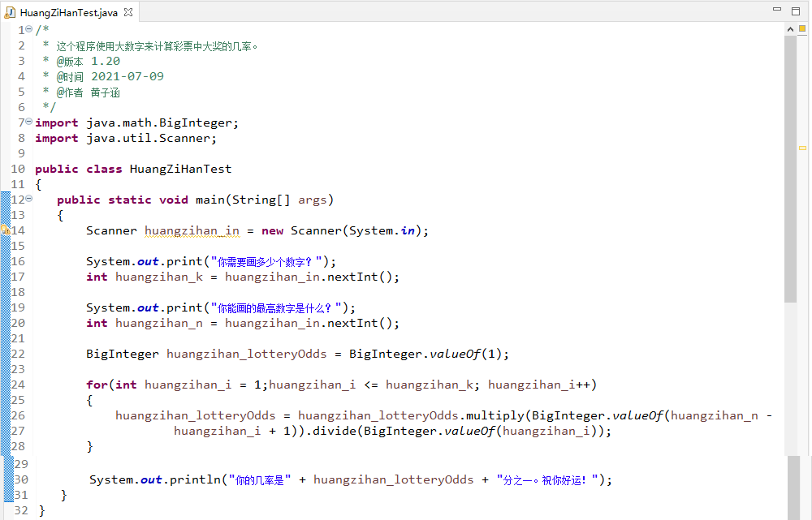Click the underlined variable huangzihan_in on line 14

click(x=192, y=230)
